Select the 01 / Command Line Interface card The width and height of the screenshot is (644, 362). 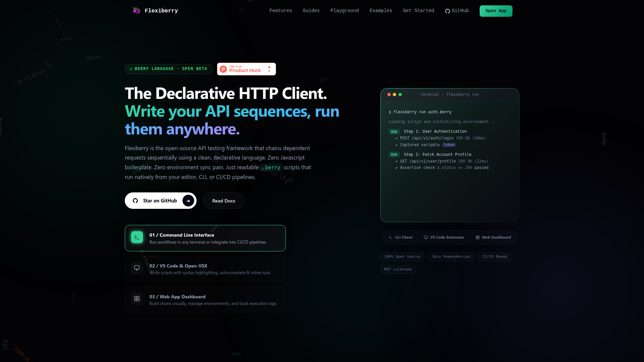point(205,238)
